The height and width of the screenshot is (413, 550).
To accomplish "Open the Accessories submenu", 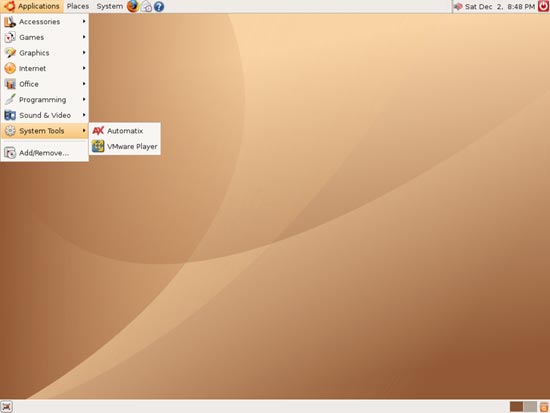I will point(45,22).
